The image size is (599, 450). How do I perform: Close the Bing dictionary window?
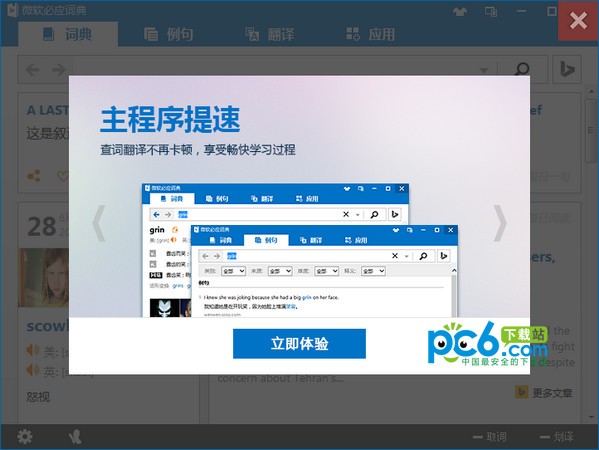[x=578, y=20]
